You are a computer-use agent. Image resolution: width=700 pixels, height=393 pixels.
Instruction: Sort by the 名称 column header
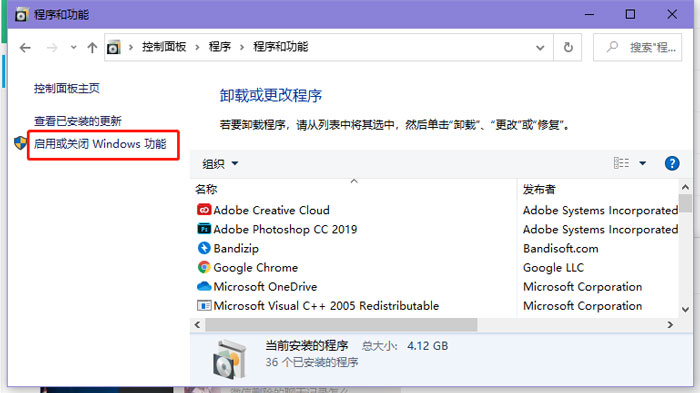206,189
